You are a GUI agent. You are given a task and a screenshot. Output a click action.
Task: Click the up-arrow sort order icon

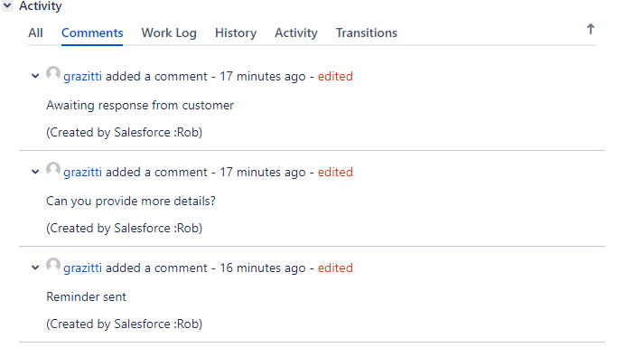pos(590,29)
